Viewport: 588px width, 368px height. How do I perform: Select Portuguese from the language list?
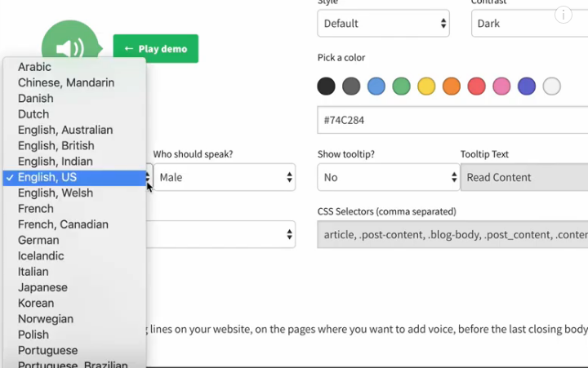point(74,350)
